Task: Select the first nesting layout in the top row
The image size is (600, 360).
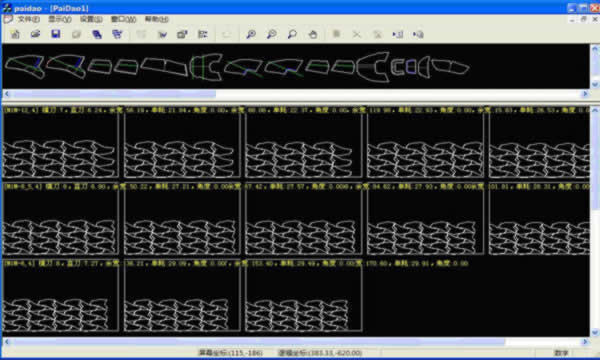Action: click(60, 146)
